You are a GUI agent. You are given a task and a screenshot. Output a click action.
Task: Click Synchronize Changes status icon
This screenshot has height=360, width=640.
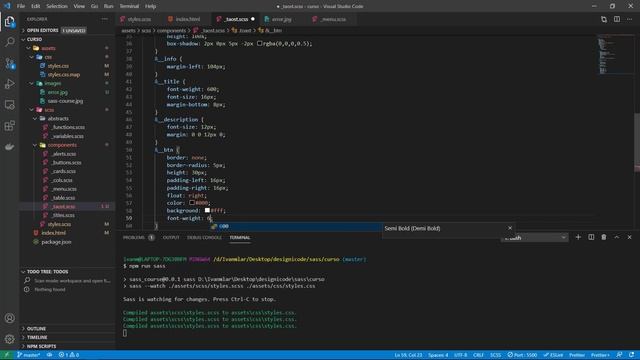coord(49,355)
